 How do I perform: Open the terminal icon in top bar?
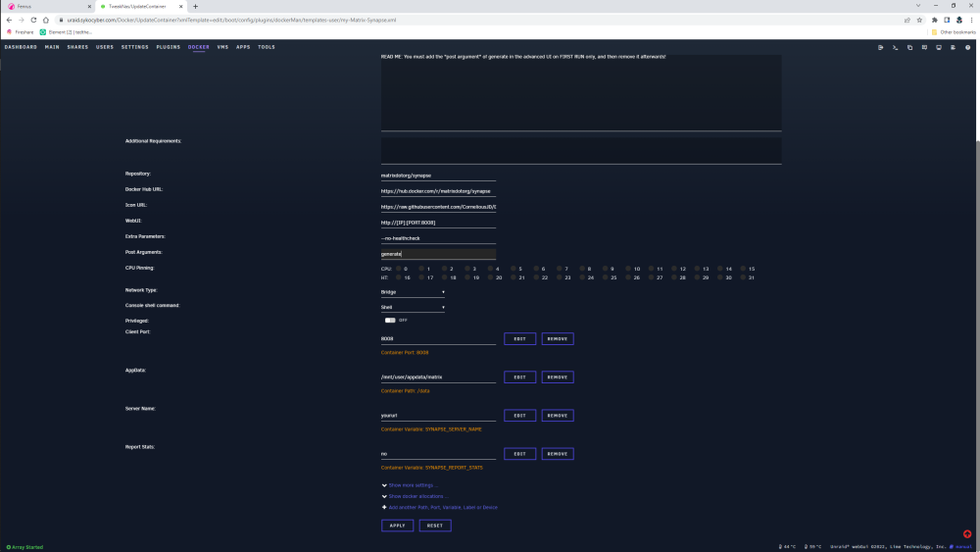(x=895, y=47)
